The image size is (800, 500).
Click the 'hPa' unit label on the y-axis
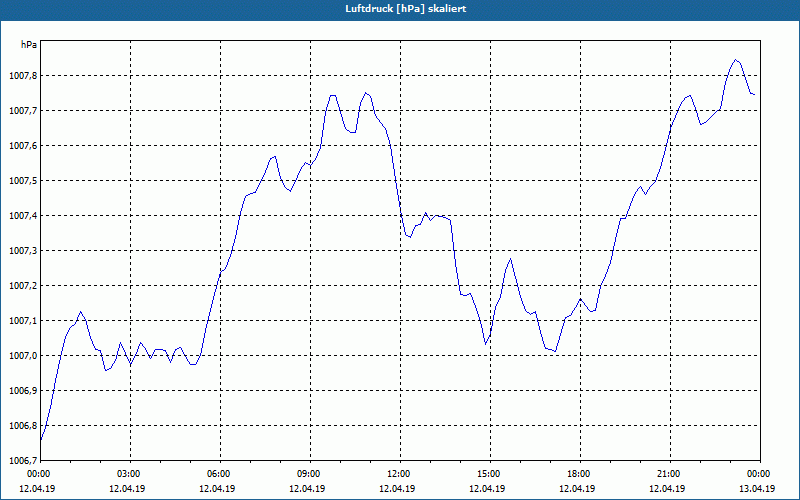pyautogui.click(x=29, y=45)
